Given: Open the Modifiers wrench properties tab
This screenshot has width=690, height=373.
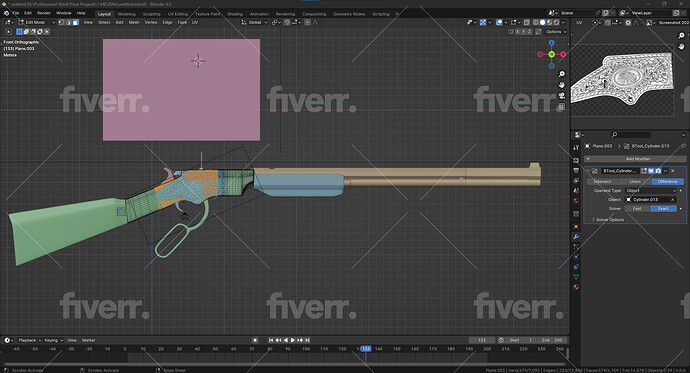Looking at the screenshot, I should click(x=576, y=237).
